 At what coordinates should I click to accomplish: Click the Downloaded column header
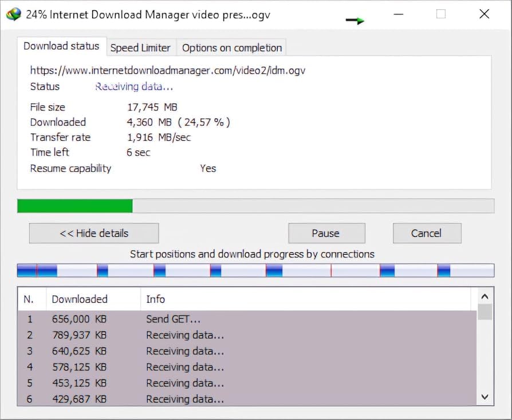click(x=80, y=299)
